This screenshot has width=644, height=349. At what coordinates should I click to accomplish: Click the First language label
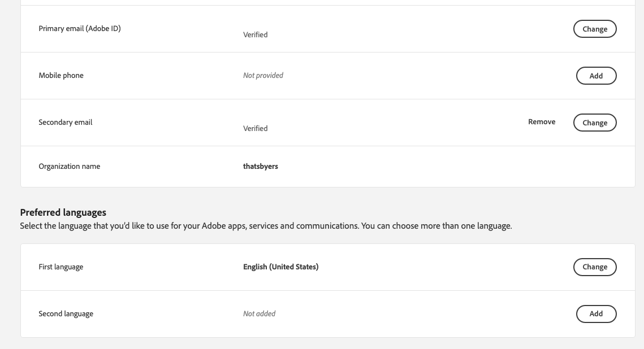coord(60,267)
